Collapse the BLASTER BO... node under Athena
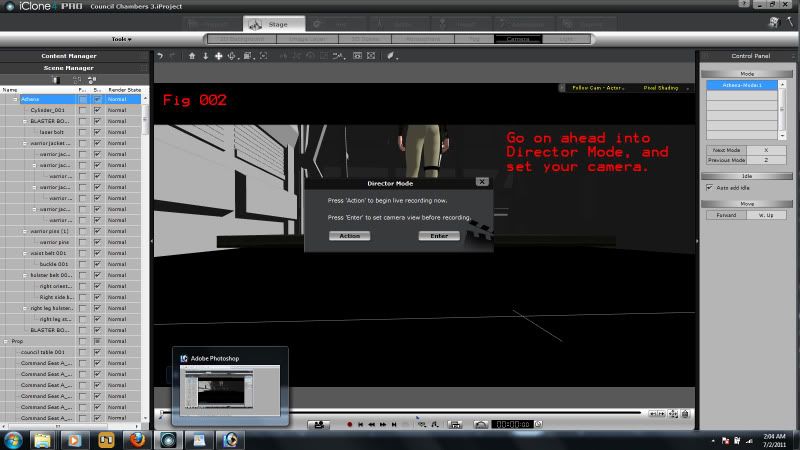This screenshot has width=800, height=450. (x=24, y=121)
